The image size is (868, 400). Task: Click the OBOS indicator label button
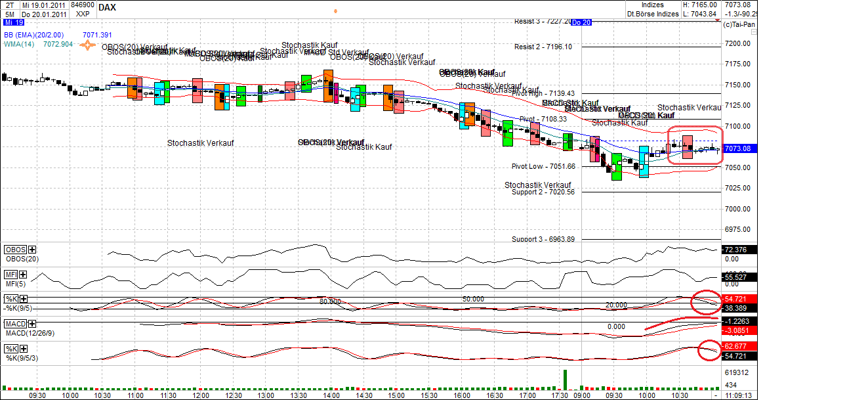point(15,250)
